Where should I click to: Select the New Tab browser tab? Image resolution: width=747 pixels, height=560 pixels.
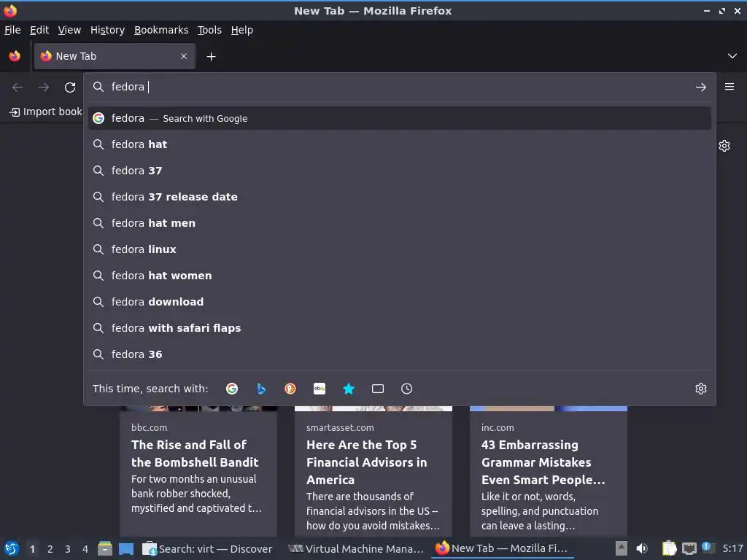click(115, 56)
